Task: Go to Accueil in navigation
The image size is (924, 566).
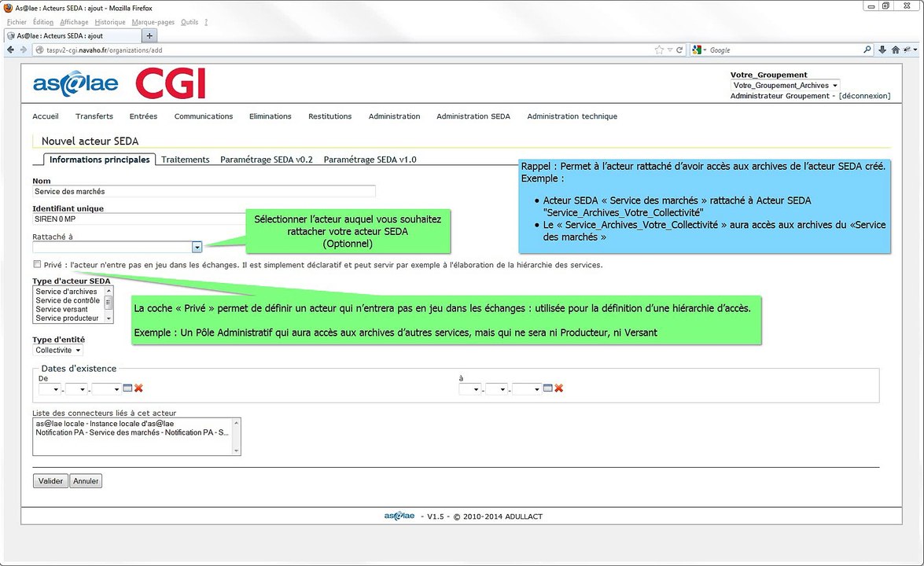Action: pyautogui.click(x=46, y=116)
